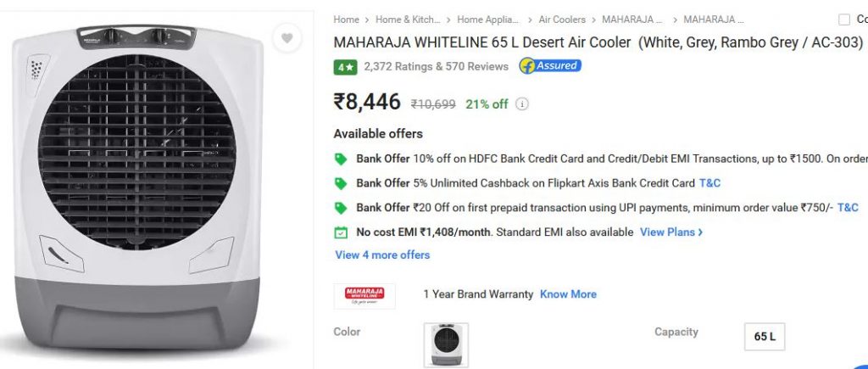Image resolution: width=868 pixels, height=369 pixels.
Task: Expand View 4 more offers
Action: pyautogui.click(x=382, y=254)
